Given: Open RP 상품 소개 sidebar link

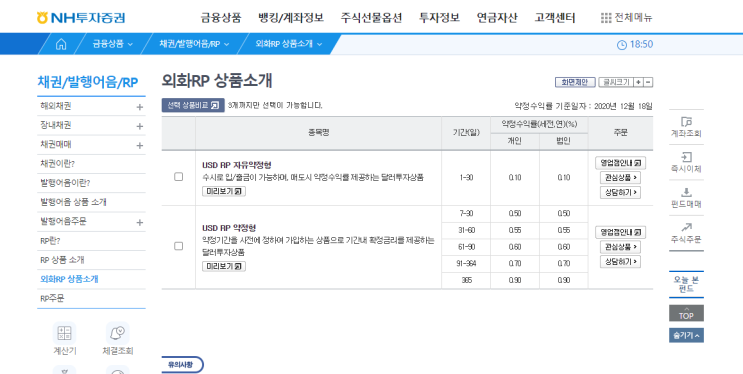Looking at the screenshot, I should 62,260.
